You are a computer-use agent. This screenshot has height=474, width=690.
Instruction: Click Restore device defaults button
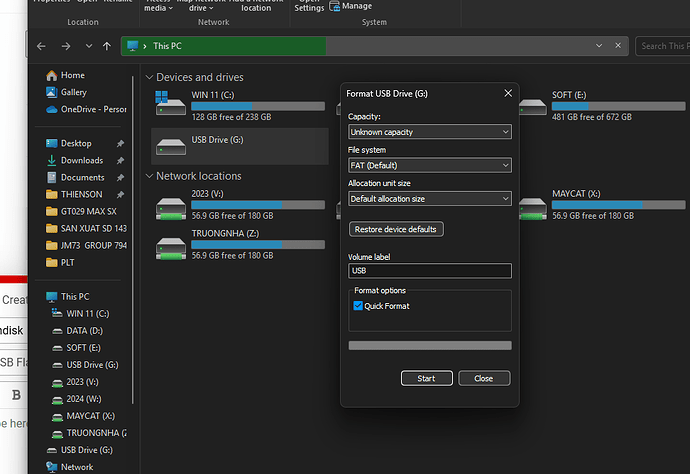pos(396,229)
